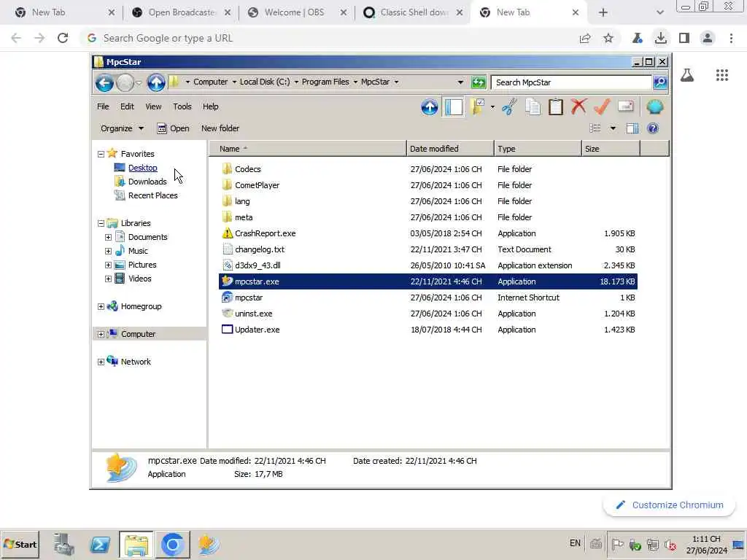
Task: Click the Back arrow in MpcStar explorer
Action: click(104, 83)
